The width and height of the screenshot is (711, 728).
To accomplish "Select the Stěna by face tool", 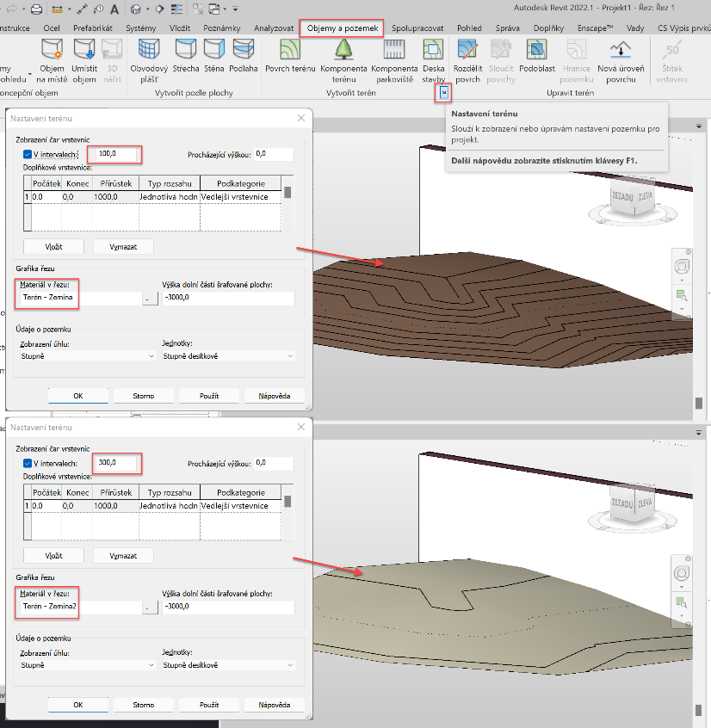I will point(214,56).
